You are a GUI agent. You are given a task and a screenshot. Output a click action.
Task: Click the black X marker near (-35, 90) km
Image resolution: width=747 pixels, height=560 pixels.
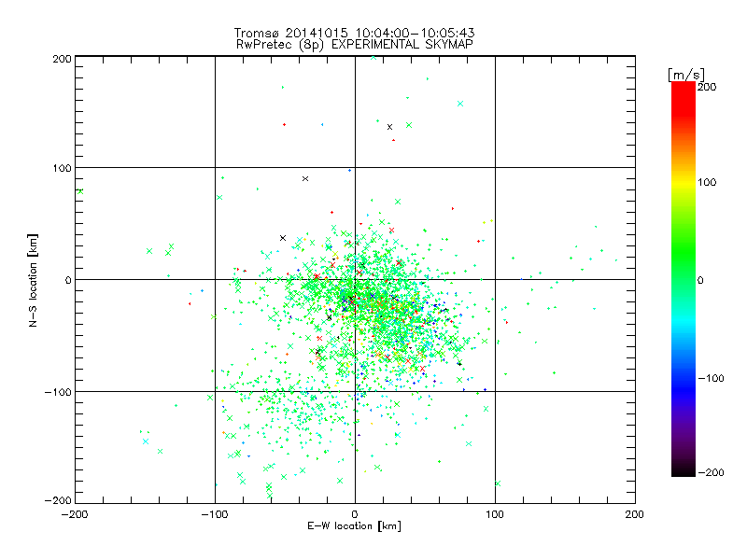click(305, 178)
